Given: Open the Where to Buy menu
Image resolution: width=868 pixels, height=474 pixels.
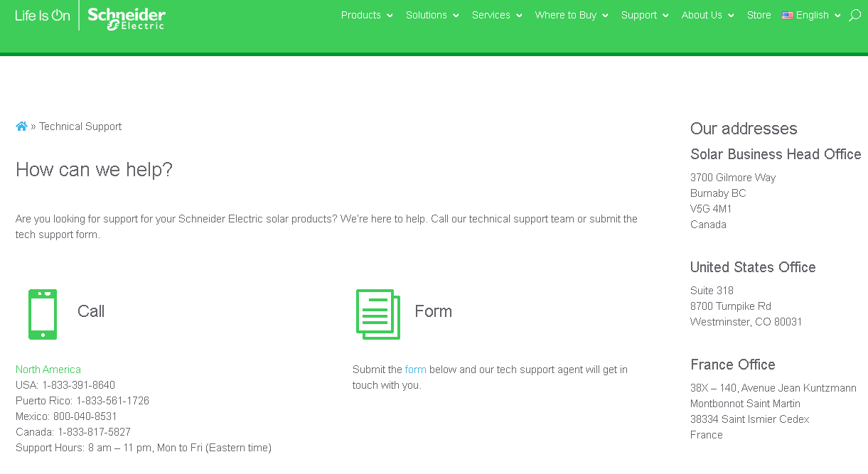Looking at the screenshot, I should click(x=566, y=15).
